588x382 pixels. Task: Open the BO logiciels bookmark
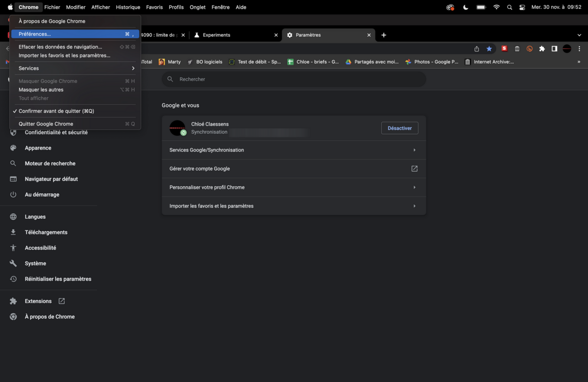[x=205, y=62]
